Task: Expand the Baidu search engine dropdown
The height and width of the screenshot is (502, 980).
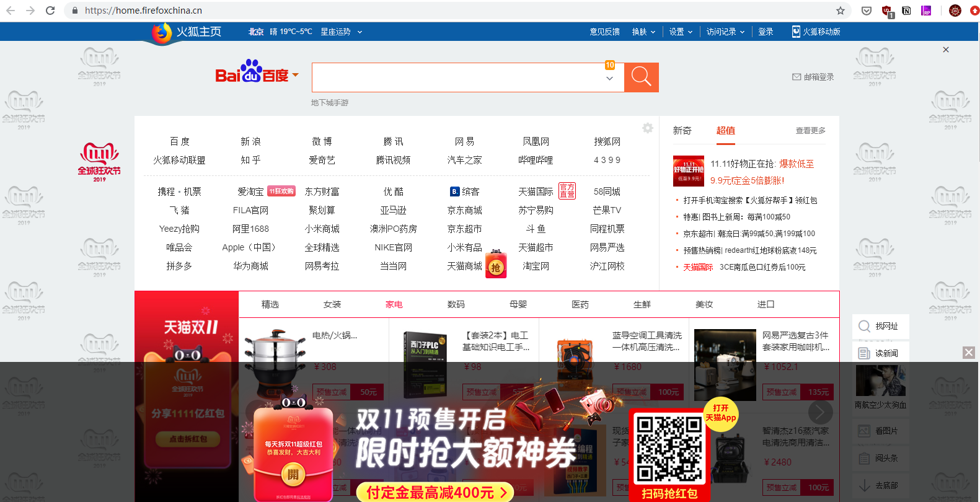Action: tap(295, 75)
